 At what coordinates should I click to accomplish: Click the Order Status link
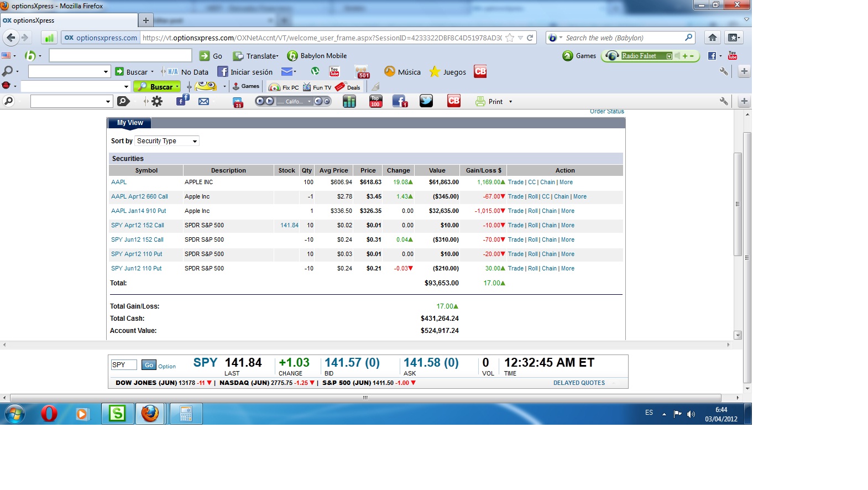coord(606,111)
